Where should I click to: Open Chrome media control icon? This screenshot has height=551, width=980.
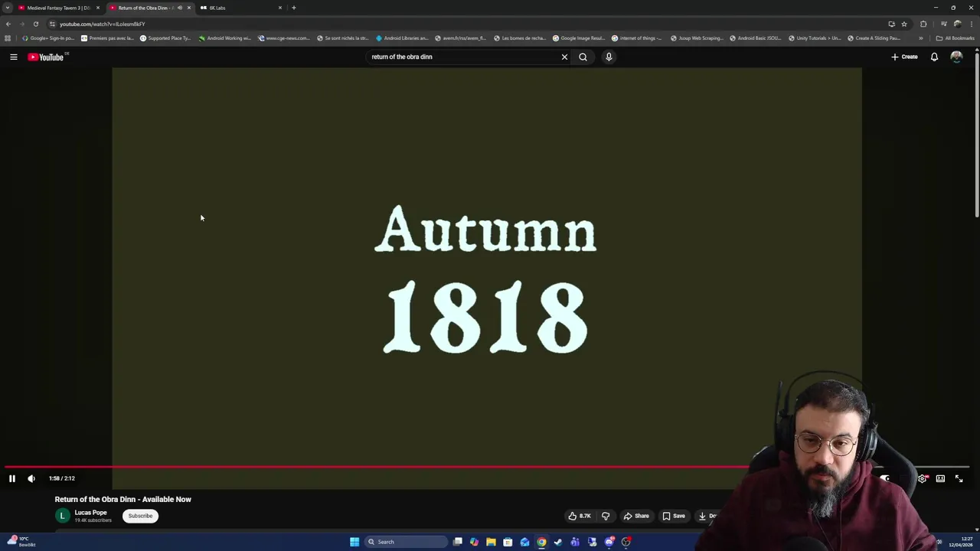[x=944, y=24]
